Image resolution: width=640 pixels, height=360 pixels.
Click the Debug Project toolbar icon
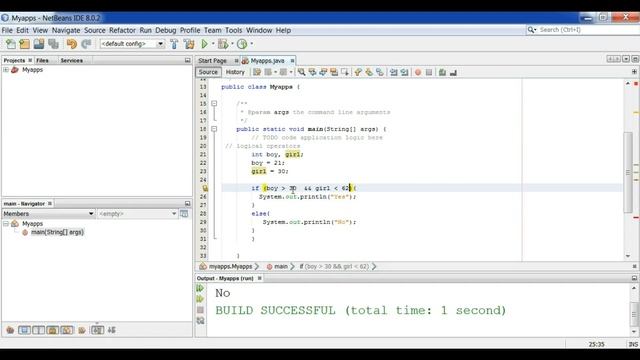(x=223, y=44)
